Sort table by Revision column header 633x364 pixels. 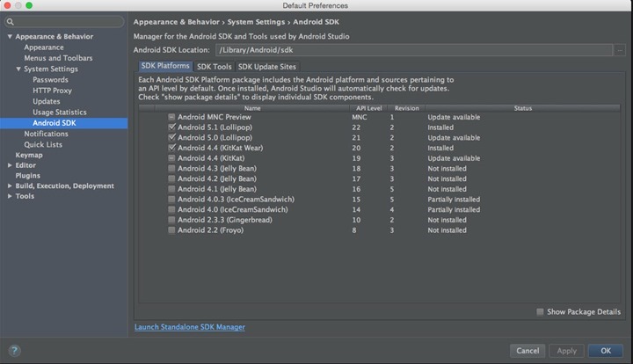pyautogui.click(x=406, y=108)
